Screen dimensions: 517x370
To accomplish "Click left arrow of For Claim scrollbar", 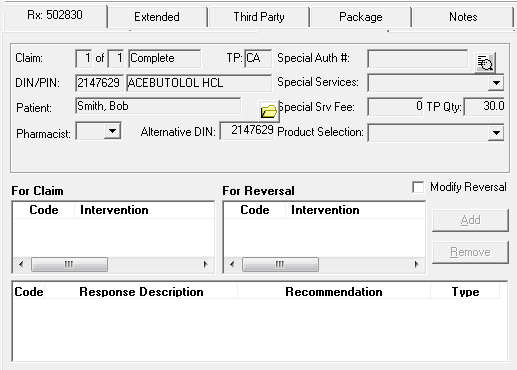I will pyautogui.click(x=21, y=265).
